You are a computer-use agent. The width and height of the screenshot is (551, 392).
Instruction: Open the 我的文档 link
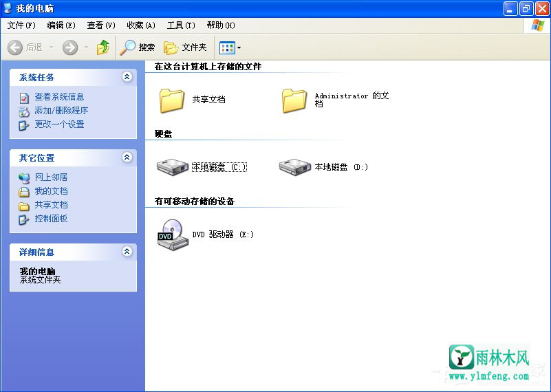pos(51,191)
